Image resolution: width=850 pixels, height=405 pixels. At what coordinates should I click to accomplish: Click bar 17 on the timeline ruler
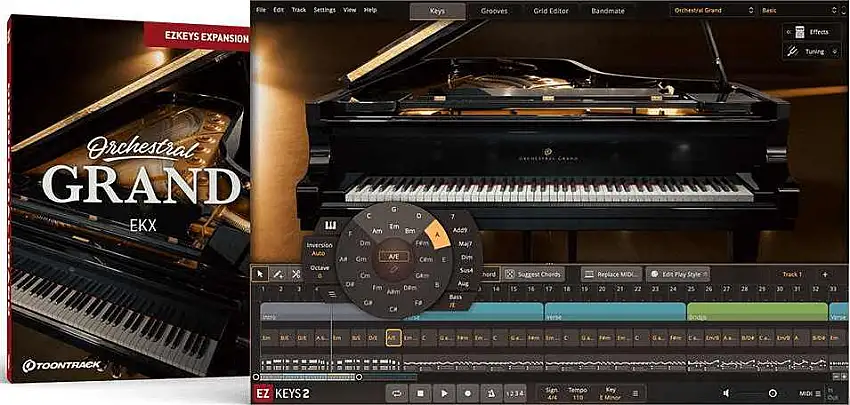click(x=548, y=290)
